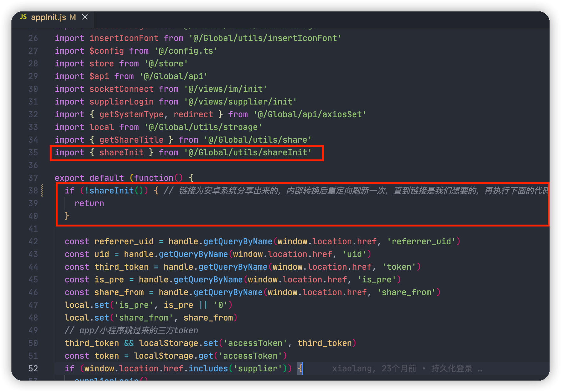Click 'insertIconFont' identifier on line 26
The width and height of the screenshot is (561, 392).
[x=124, y=38]
